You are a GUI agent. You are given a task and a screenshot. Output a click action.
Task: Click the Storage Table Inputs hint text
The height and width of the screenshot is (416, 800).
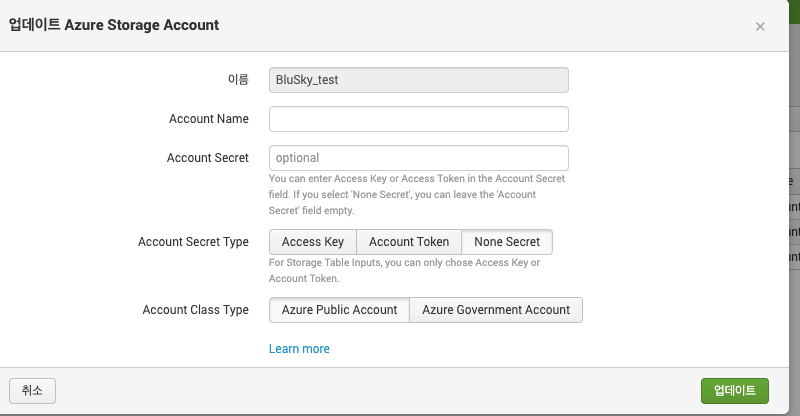pyautogui.click(x=404, y=270)
